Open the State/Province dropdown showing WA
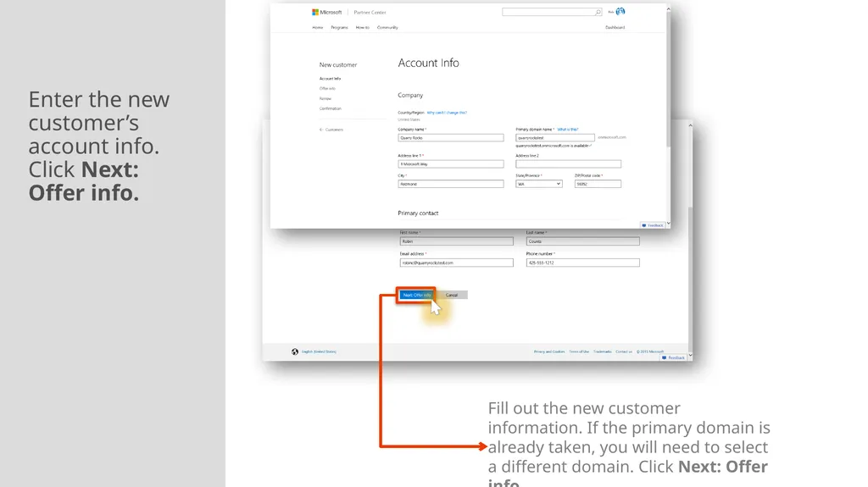The image size is (868, 487). [539, 184]
